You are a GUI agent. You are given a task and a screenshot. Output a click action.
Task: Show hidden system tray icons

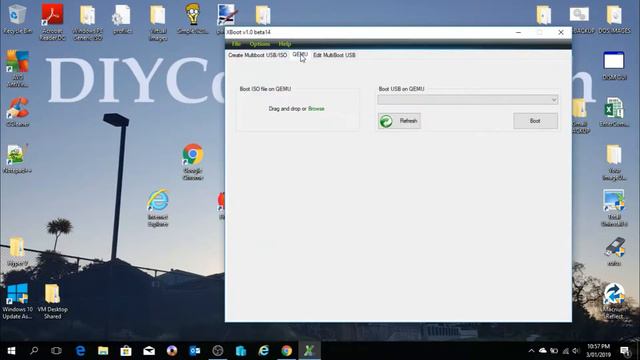click(x=531, y=351)
